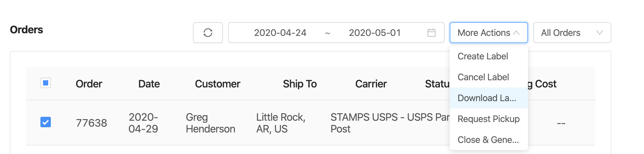644x154 pixels.
Task: Open the More Actions dropdown
Action: pos(489,33)
